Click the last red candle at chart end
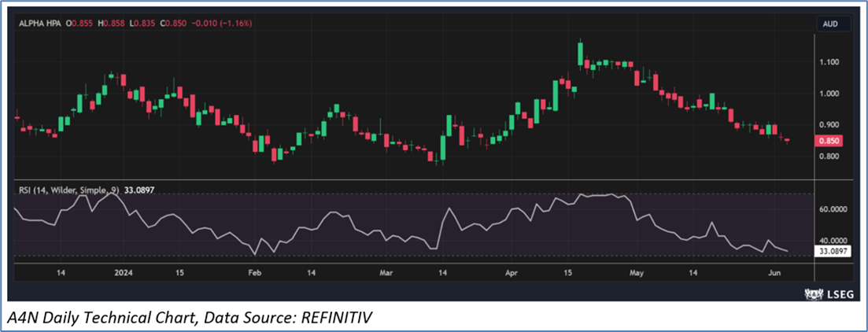Screen dimensions: 868x332 [x=788, y=140]
